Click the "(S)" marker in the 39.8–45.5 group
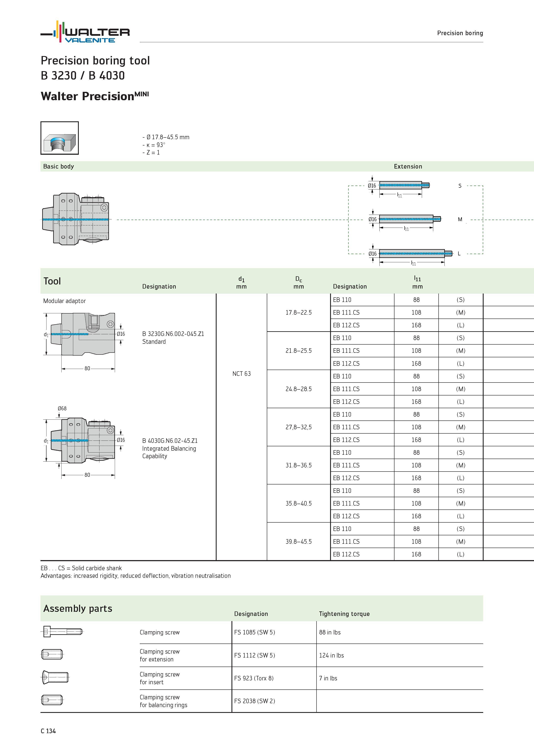Viewport: 534px width, 756px height. coord(460,529)
